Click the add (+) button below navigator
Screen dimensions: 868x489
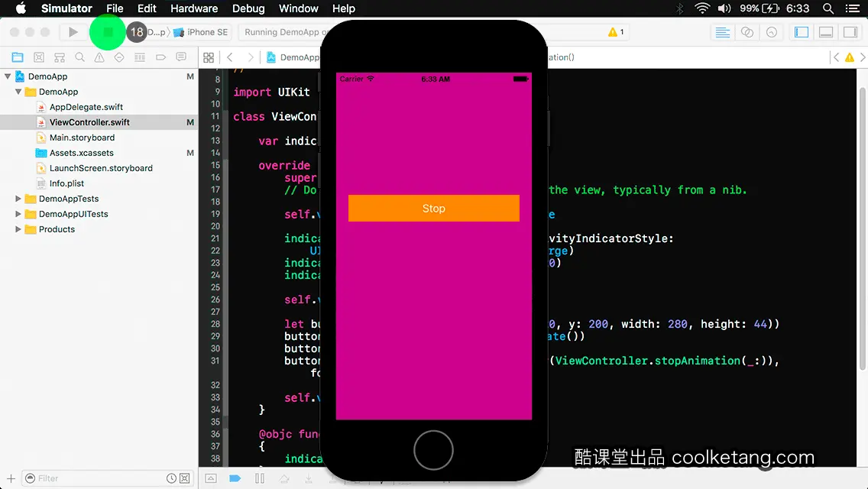[11, 478]
